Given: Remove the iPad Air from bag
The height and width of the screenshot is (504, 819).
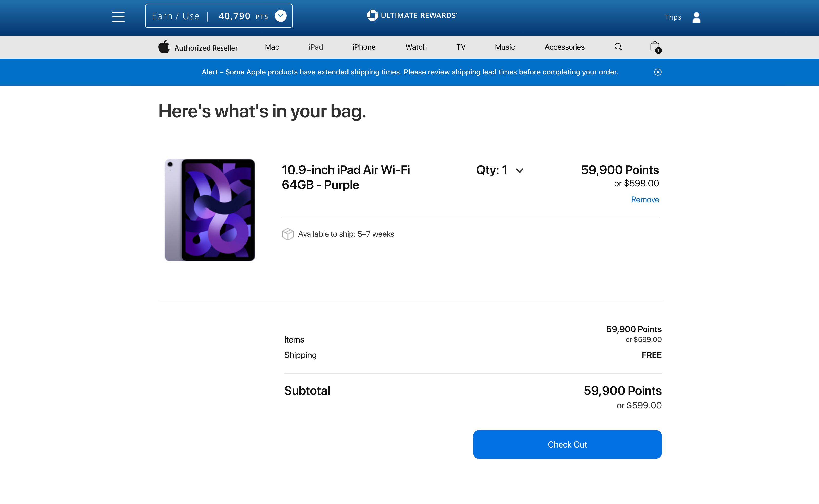Looking at the screenshot, I should coord(645,199).
